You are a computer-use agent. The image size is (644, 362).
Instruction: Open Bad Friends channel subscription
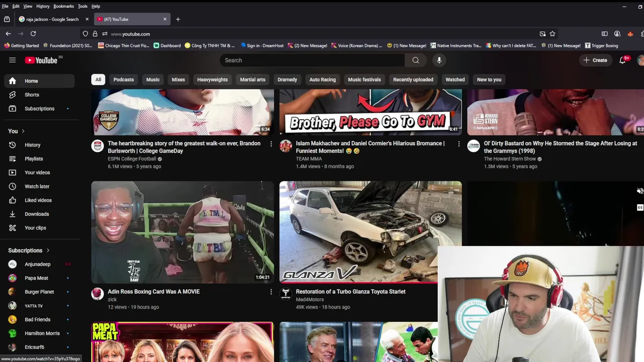(39, 319)
